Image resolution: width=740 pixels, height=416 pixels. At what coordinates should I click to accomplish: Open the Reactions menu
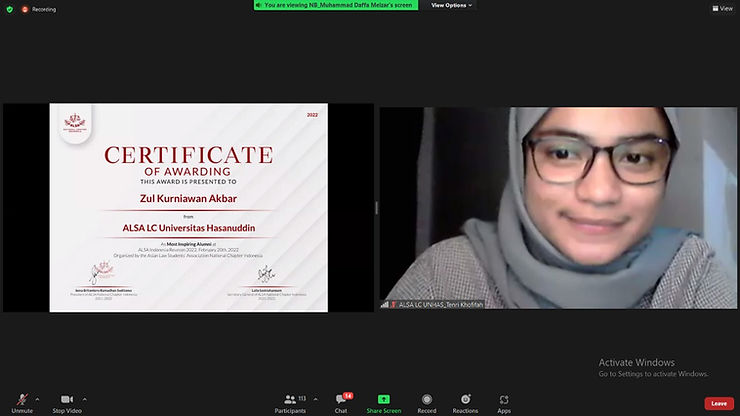465,403
